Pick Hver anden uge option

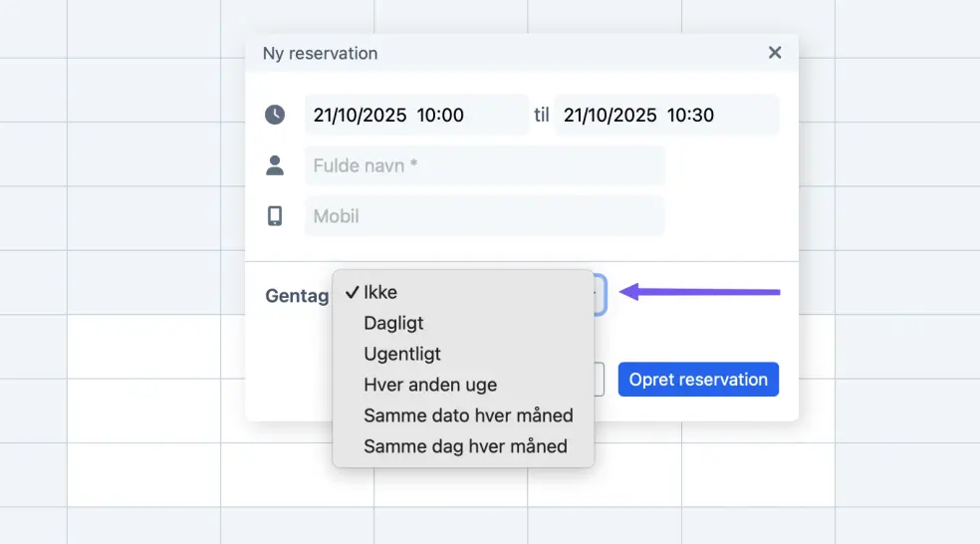coord(430,385)
